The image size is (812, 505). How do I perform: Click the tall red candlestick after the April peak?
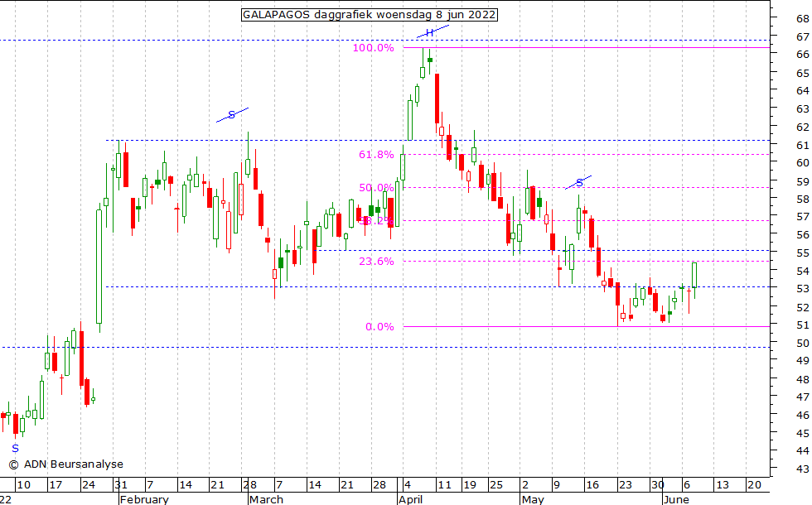pos(437,99)
